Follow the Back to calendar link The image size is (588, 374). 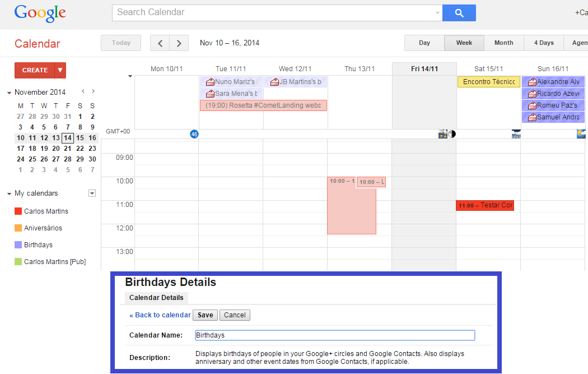click(x=160, y=315)
